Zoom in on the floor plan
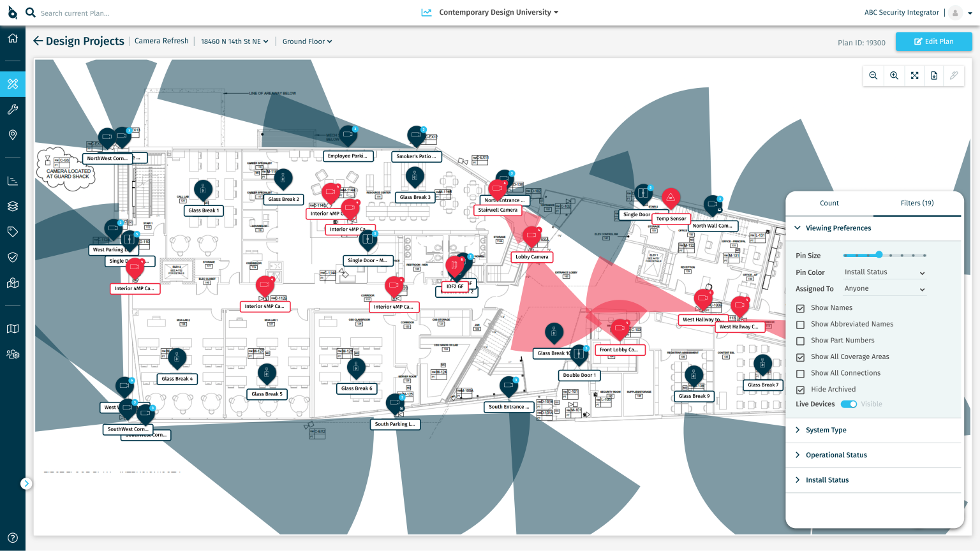 point(894,75)
